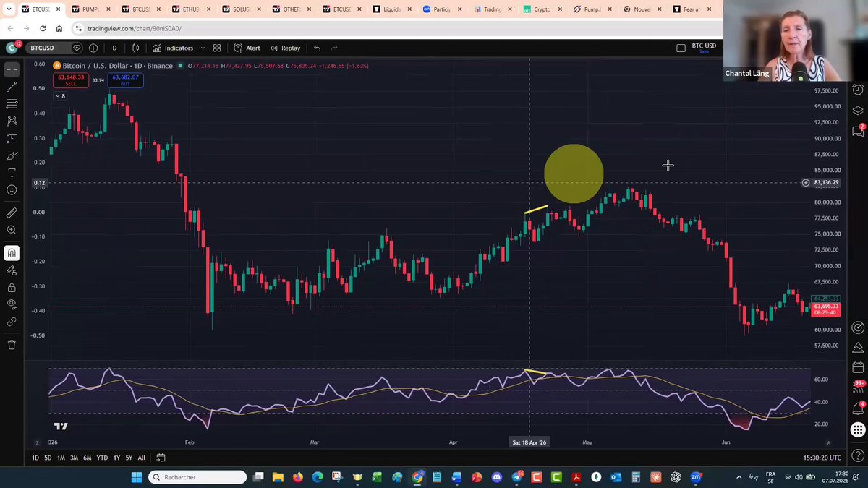Image resolution: width=868 pixels, height=488 pixels.
Task: Toggle hide all drawings eye icon
Action: [12, 304]
